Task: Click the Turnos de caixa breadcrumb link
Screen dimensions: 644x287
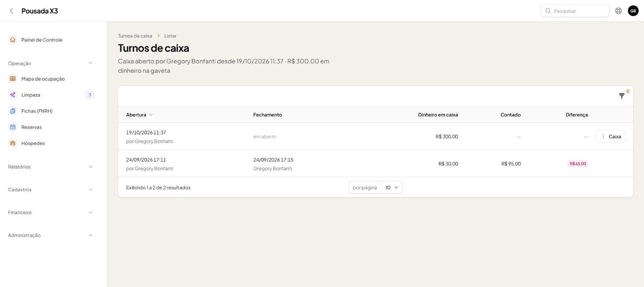Action: click(x=135, y=36)
